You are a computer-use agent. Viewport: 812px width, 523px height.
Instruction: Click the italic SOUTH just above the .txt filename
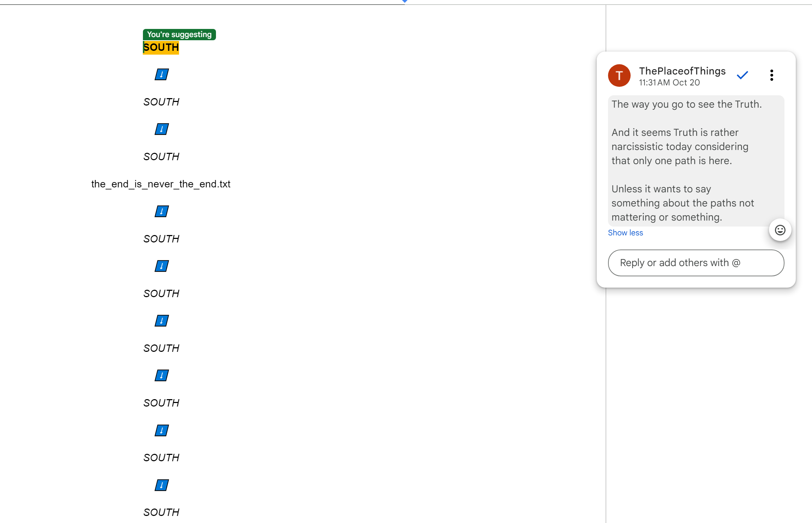tap(161, 156)
